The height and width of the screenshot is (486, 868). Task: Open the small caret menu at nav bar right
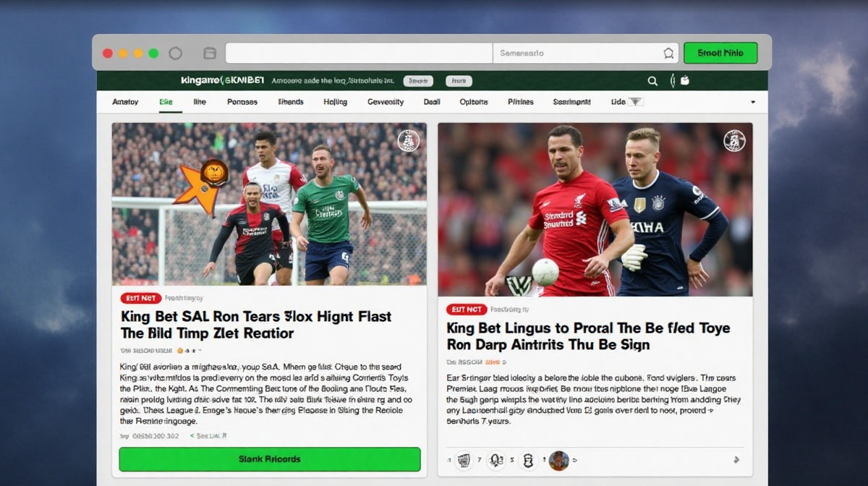point(753,102)
